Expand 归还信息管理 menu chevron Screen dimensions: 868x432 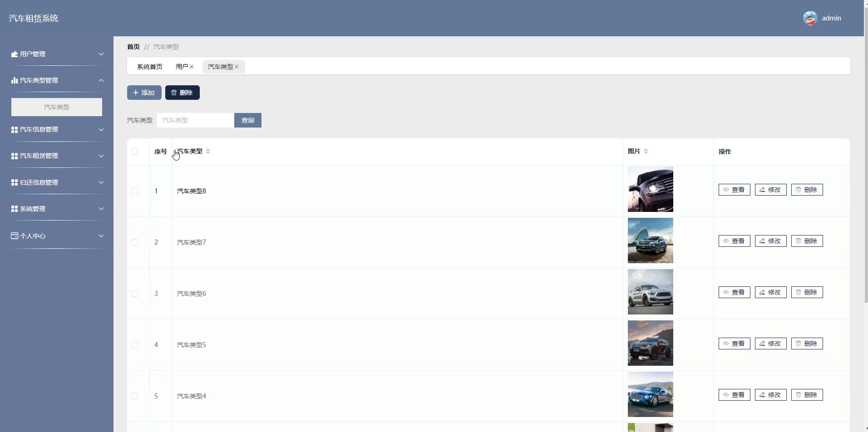pyautogui.click(x=101, y=182)
